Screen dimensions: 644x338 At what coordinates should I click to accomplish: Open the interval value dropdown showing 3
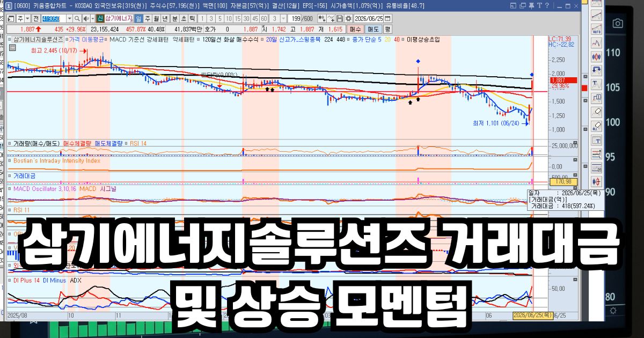click(283, 18)
